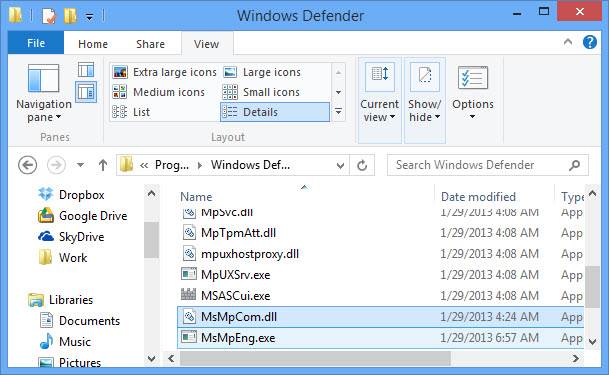Select Large icons layout
The image size is (609, 375).
tap(264, 72)
